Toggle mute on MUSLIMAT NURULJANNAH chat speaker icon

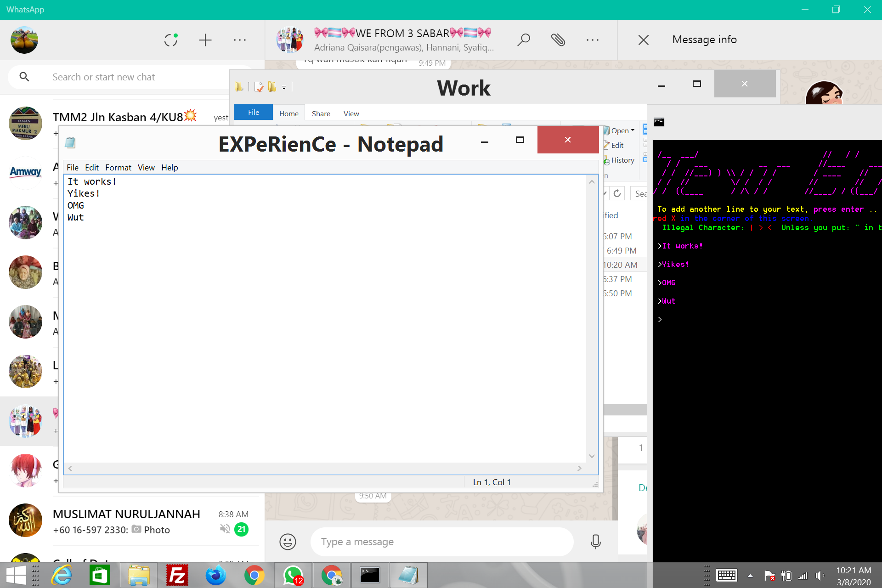(x=225, y=529)
